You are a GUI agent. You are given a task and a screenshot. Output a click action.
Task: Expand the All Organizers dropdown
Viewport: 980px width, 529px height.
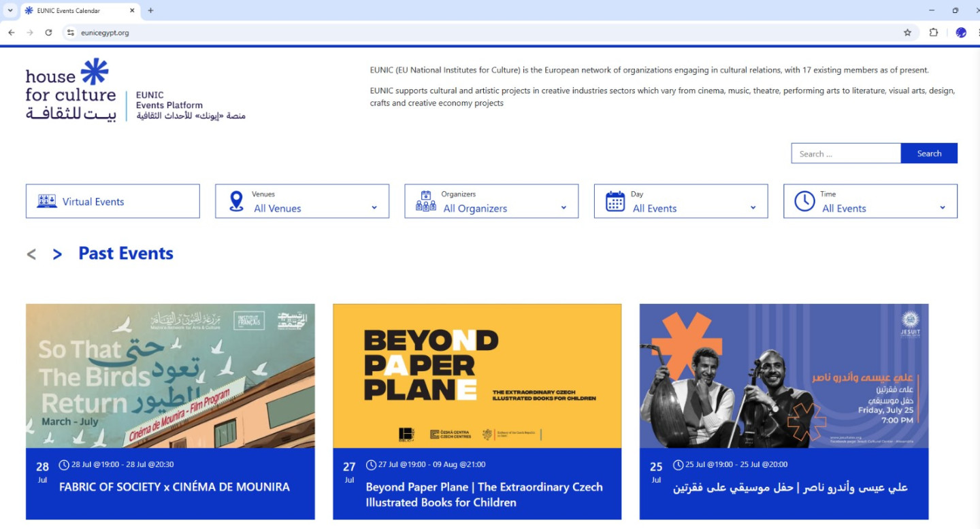(x=491, y=201)
